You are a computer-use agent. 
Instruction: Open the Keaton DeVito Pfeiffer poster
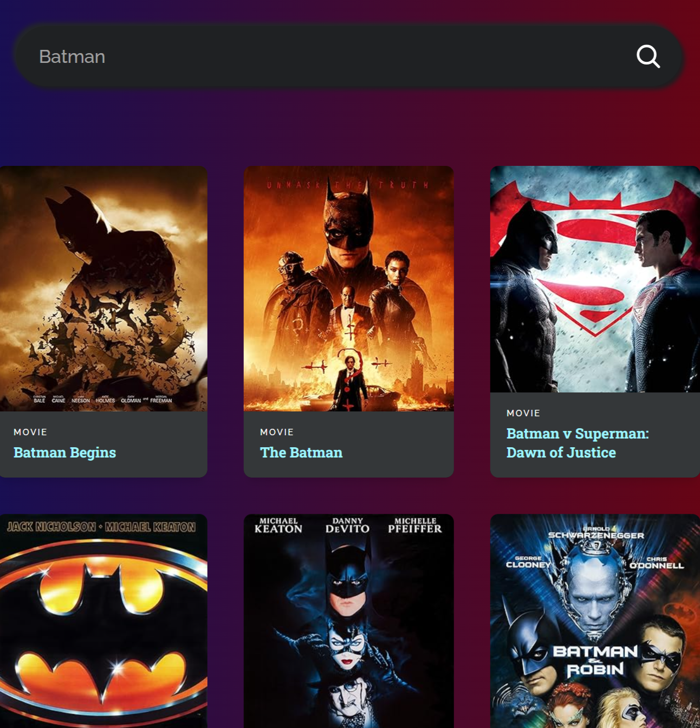click(x=348, y=621)
